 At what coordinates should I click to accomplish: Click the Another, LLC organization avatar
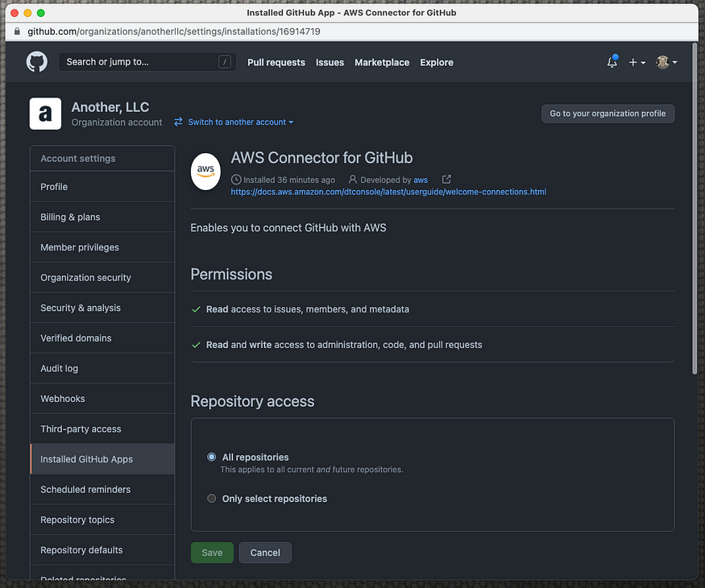pyautogui.click(x=45, y=114)
